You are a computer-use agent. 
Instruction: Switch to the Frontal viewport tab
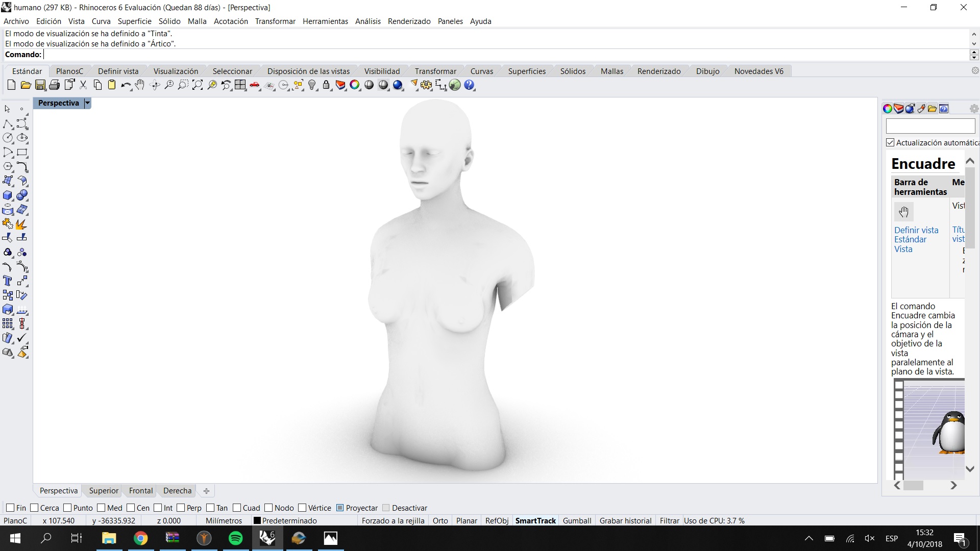tap(140, 491)
